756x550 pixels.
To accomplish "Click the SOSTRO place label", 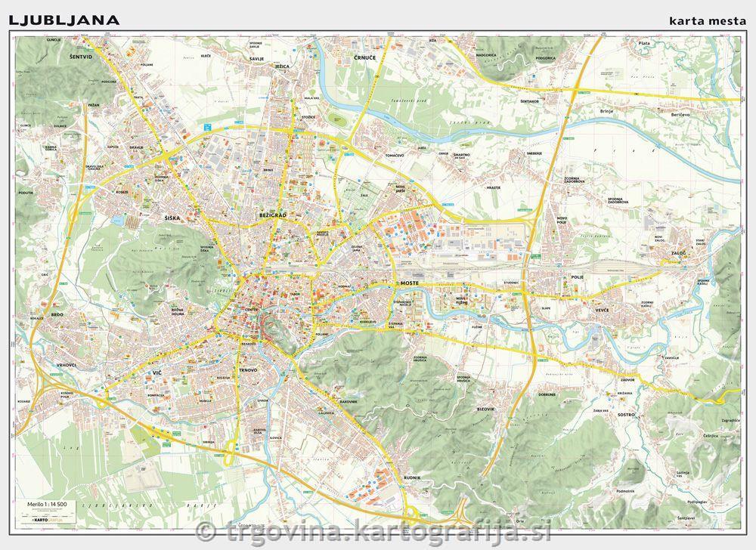I will point(626,414).
